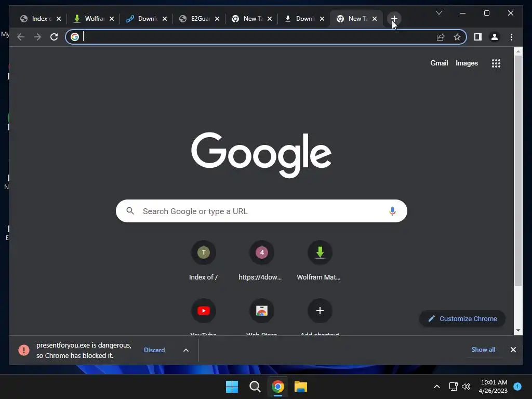Click the page vertical scrollbar thumb
532x399 pixels.
tap(518, 170)
